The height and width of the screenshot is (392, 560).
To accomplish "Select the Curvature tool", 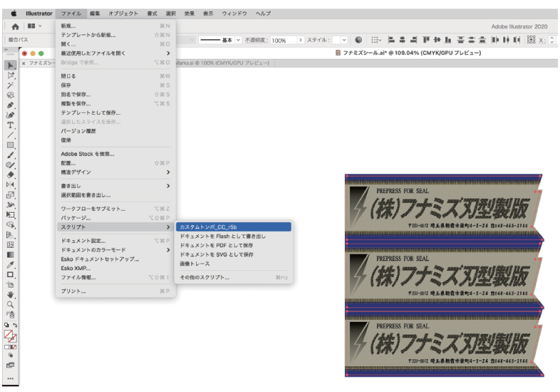I will (10, 115).
